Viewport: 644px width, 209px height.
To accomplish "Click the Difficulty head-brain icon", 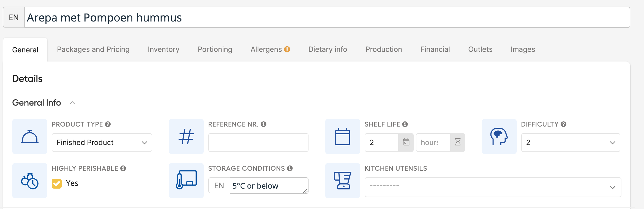I will (x=499, y=136).
